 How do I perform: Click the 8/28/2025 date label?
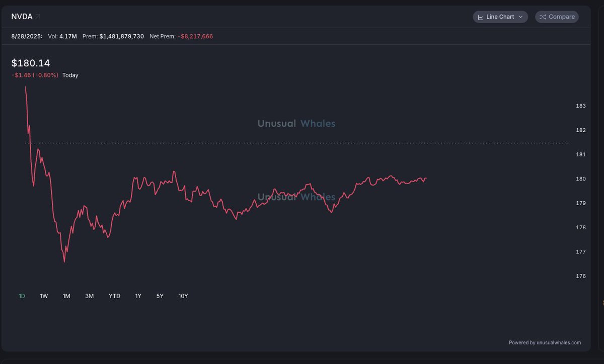(27, 36)
